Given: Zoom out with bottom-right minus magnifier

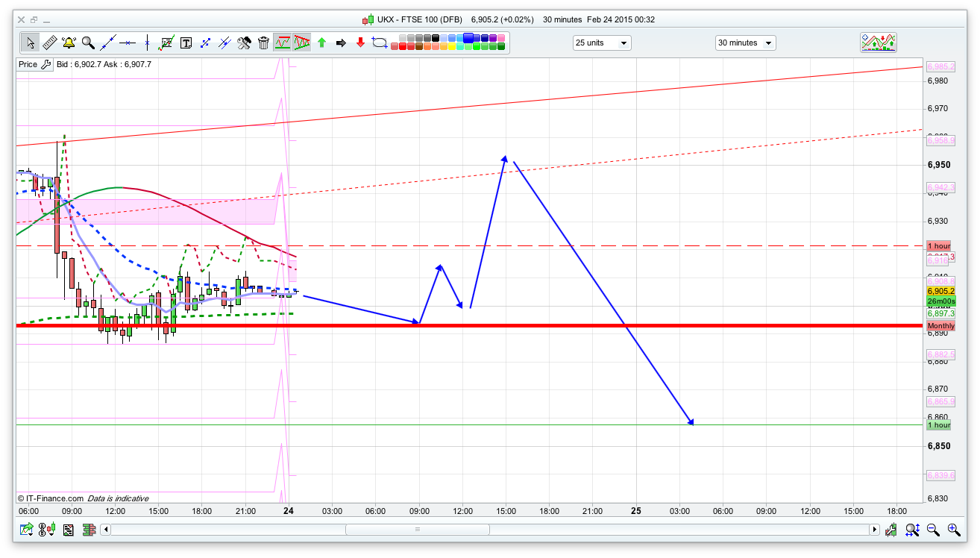Looking at the screenshot, I should 933,530.
